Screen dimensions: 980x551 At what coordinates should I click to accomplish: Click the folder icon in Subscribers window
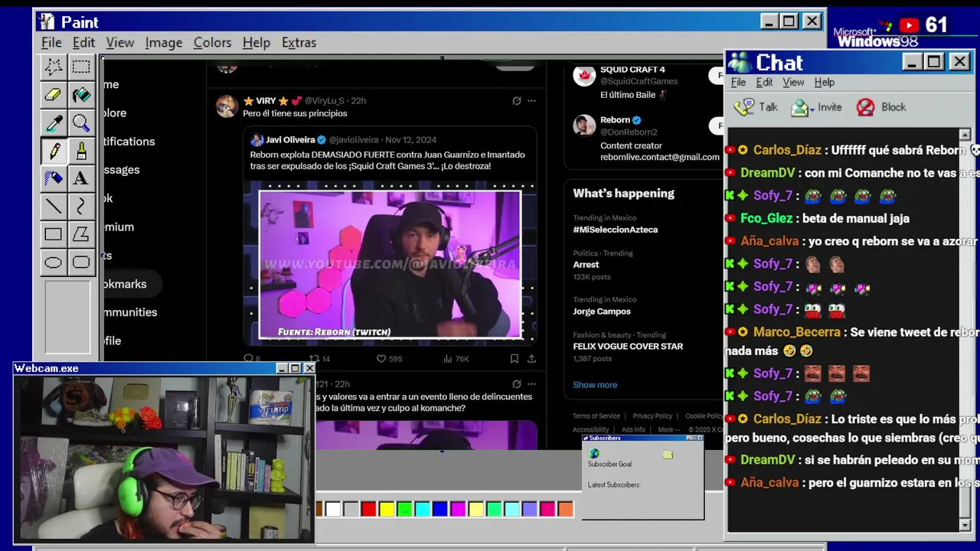(668, 455)
